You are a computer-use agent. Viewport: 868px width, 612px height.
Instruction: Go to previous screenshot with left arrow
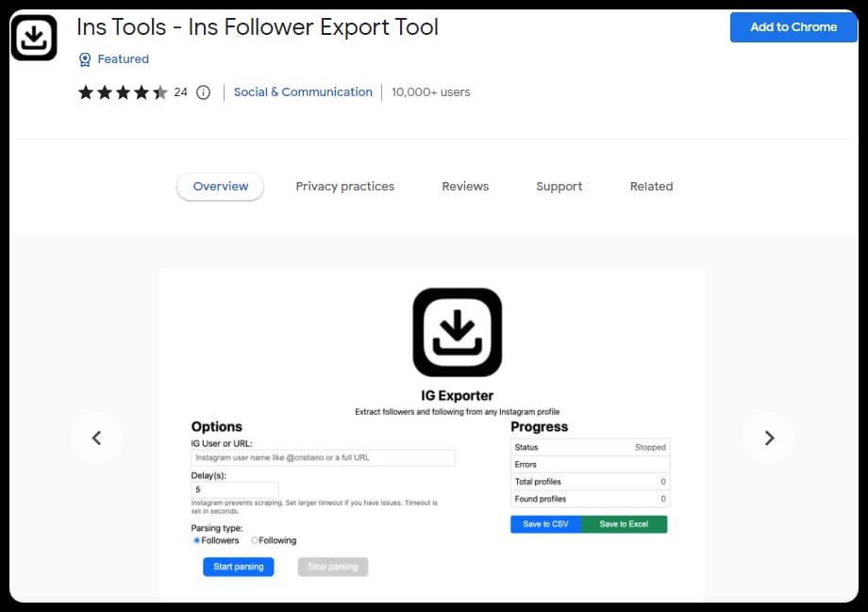click(x=96, y=438)
